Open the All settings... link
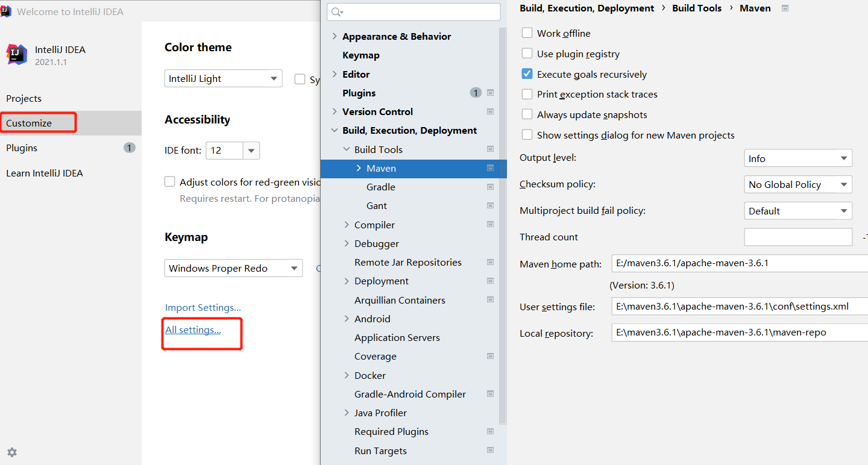 click(193, 329)
